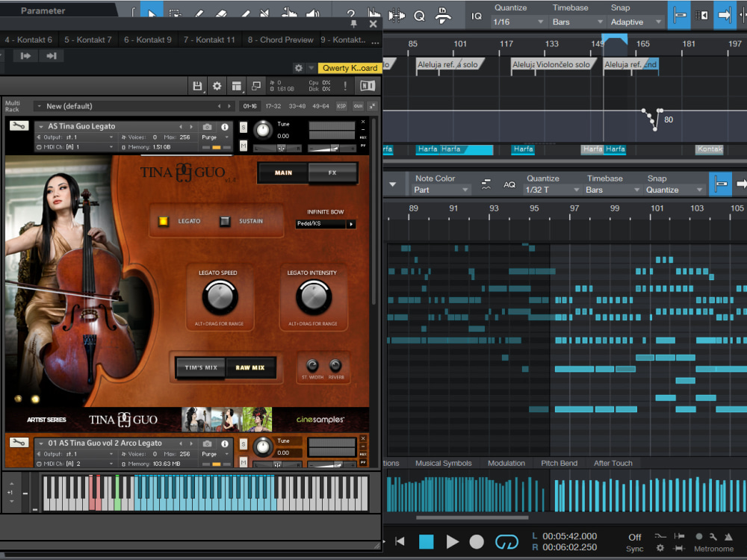Click the Q quantize icon in arrange toolbar
This screenshot has width=747, height=560.
pos(419,16)
